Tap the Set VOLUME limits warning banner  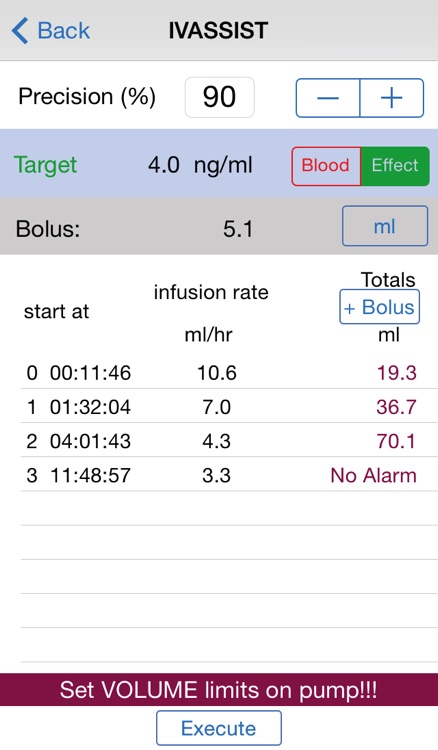[x=219, y=690]
